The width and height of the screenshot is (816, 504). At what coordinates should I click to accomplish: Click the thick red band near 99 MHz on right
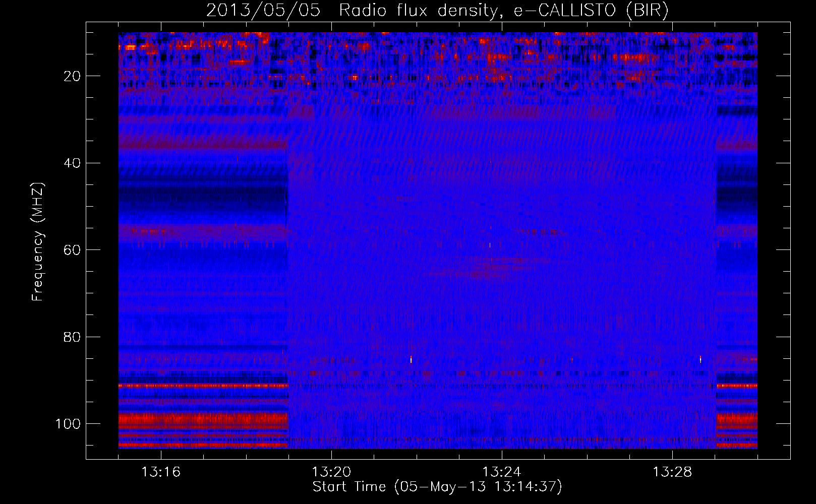click(737, 419)
